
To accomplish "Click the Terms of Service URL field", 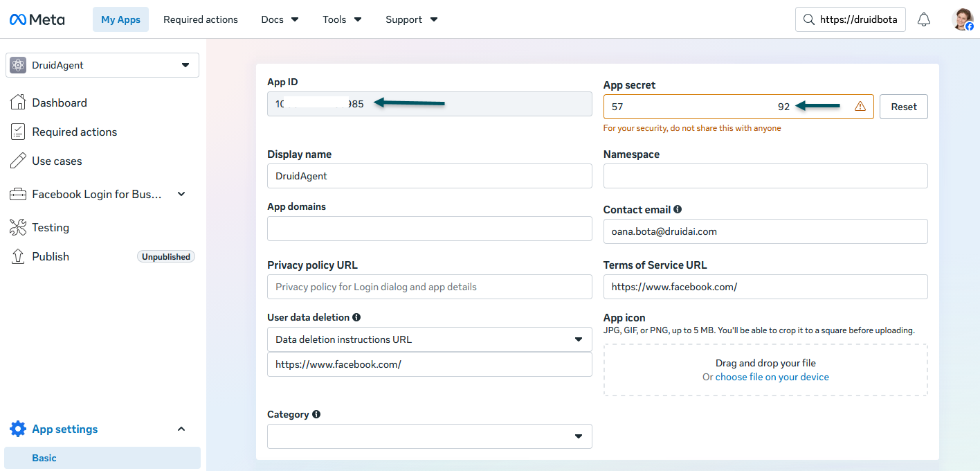I will click(765, 287).
